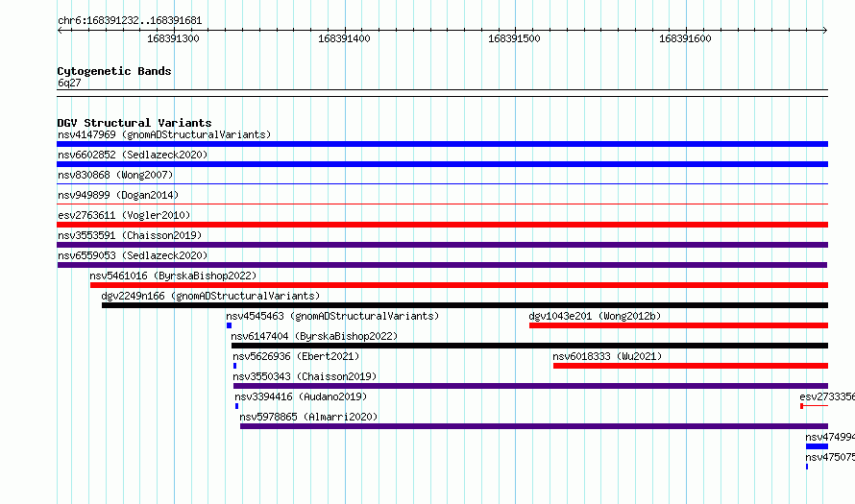Click the nsv4545463 small blue marker

229,325
